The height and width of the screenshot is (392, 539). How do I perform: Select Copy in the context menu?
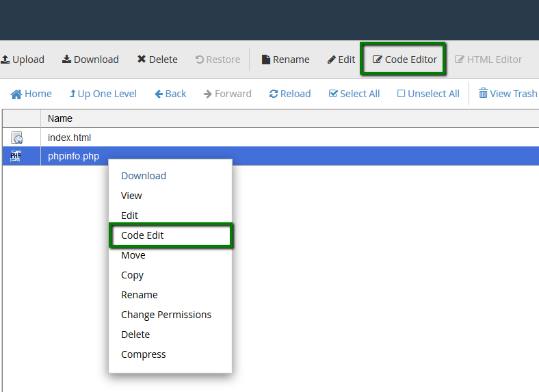133,275
